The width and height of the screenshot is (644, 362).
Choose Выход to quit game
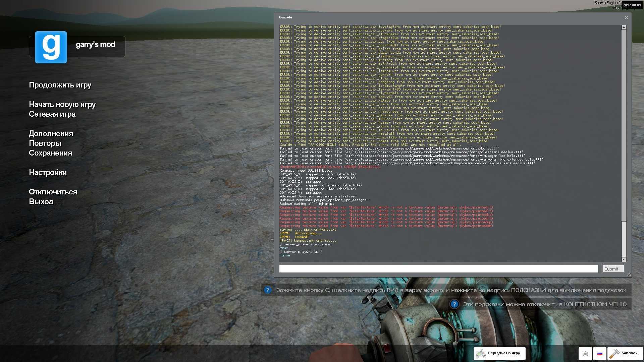coord(41,202)
